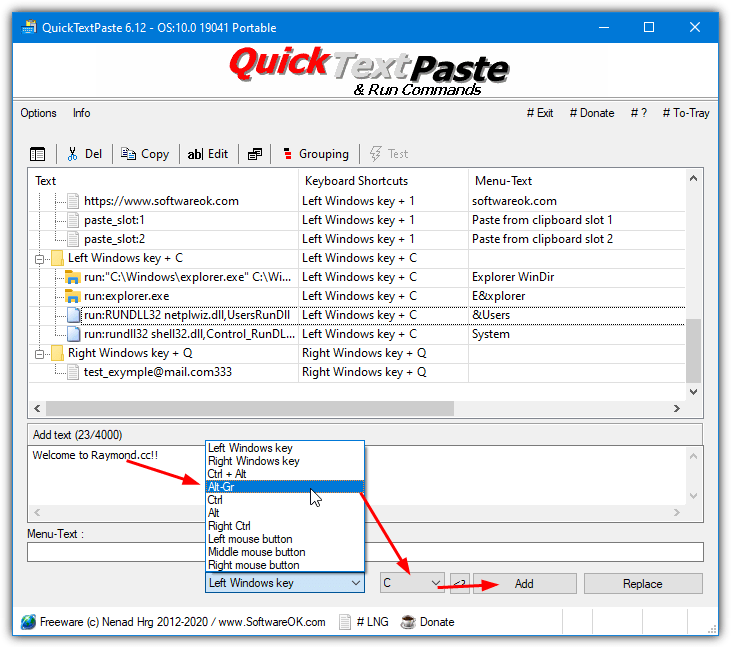Collapse the Right Windows key + Q group

pyautogui.click(x=40, y=354)
